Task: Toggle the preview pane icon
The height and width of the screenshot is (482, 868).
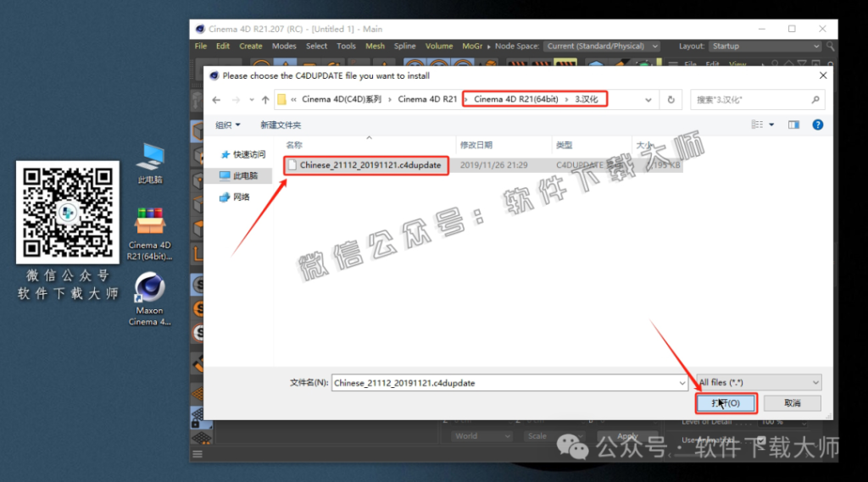Action: 793,125
